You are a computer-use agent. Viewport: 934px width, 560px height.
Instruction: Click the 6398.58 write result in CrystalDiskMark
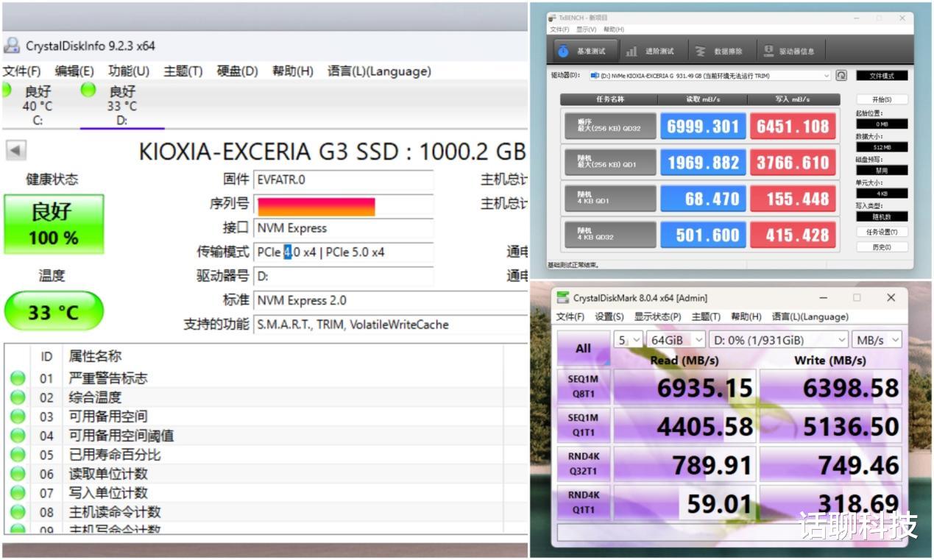coord(831,387)
